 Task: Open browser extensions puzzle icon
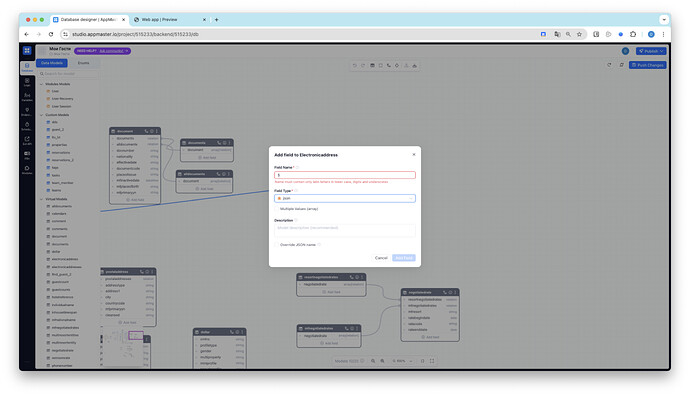(633, 34)
